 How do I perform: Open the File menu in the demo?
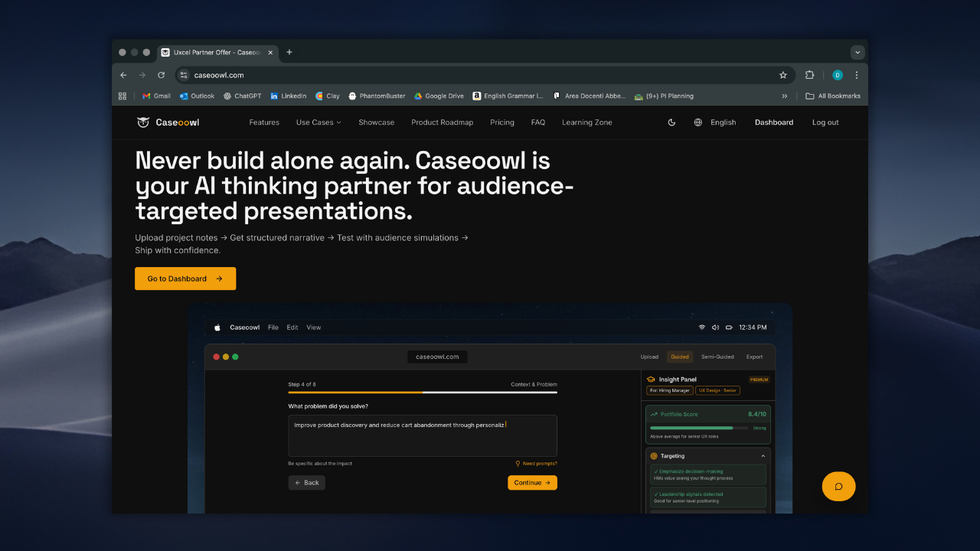(273, 328)
